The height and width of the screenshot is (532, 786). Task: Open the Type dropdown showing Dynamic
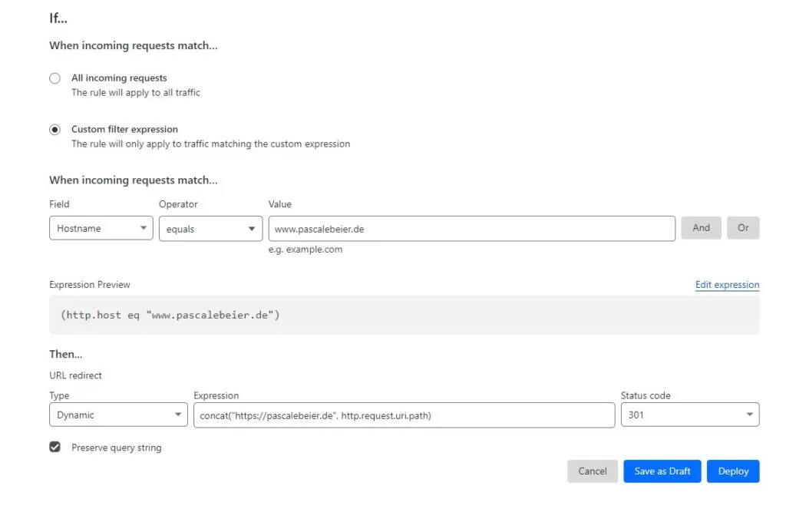tap(117, 415)
